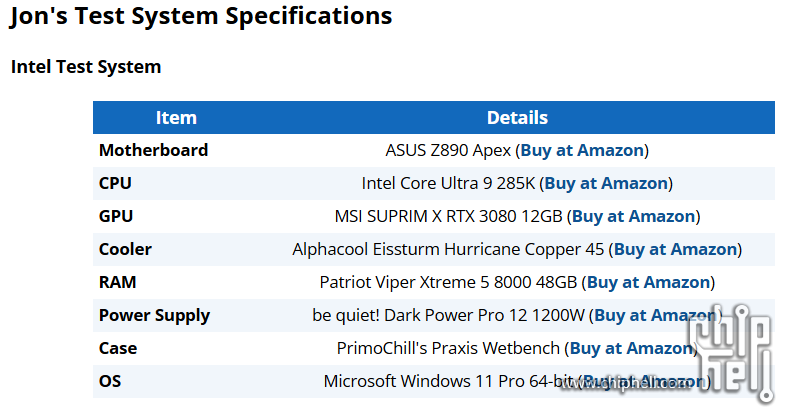The height and width of the screenshot is (418, 787).
Task: Open Buy at Amazon link for Alphacool Eissturm cooler
Action: 675,249
